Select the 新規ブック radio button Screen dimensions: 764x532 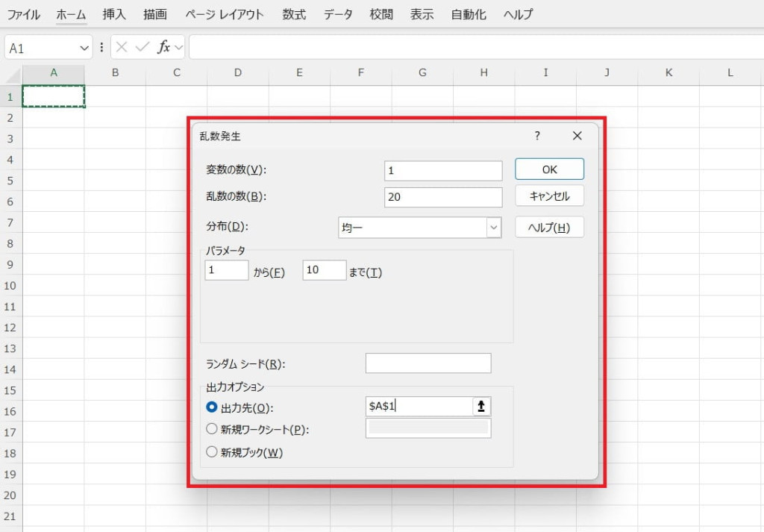211,451
